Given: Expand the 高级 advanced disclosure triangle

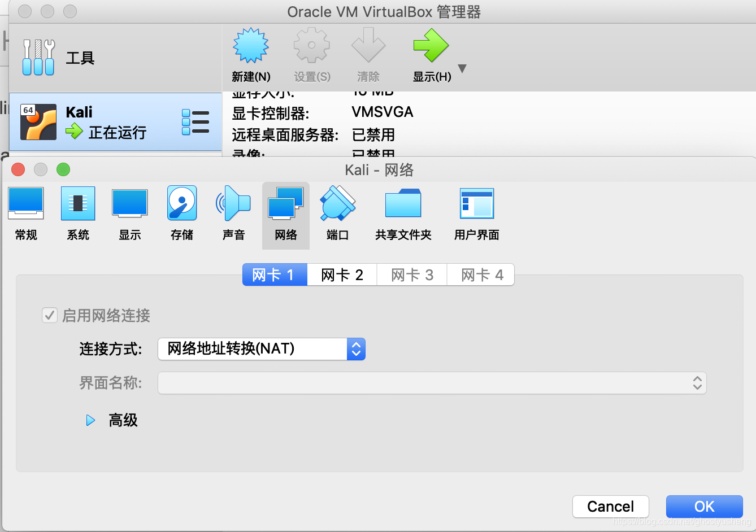Looking at the screenshot, I should (90, 420).
